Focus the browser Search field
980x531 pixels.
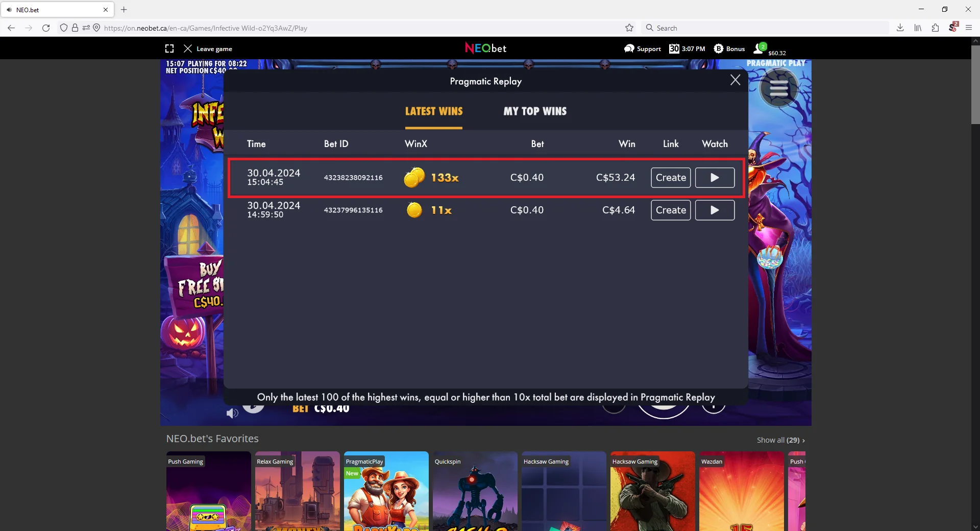(x=765, y=28)
